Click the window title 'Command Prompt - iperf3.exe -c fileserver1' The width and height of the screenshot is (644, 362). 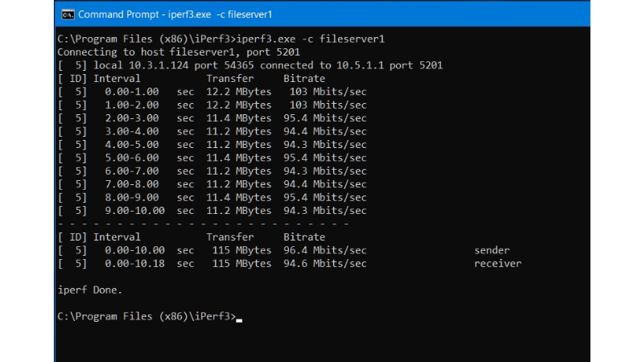pyautogui.click(x=175, y=14)
